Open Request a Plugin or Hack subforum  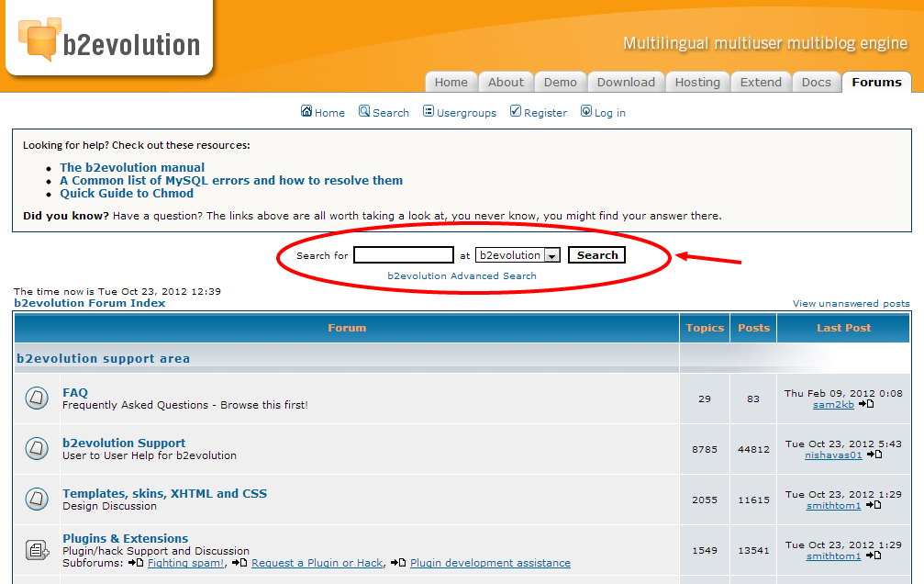click(317, 563)
